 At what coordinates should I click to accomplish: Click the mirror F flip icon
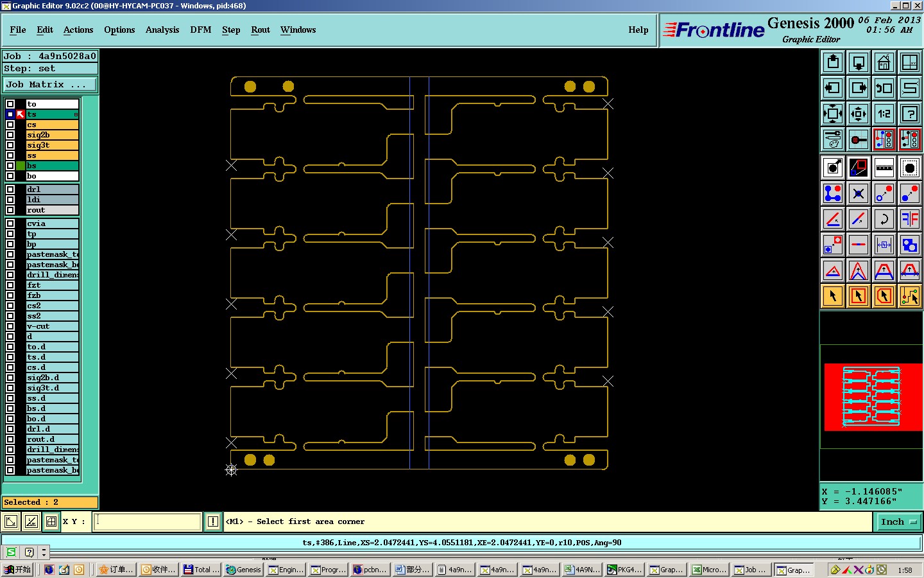point(910,219)
